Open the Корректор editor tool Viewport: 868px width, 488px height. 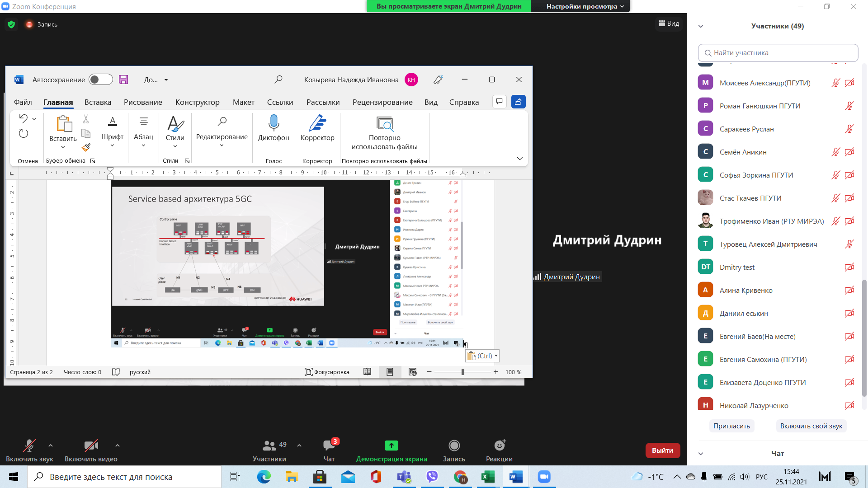tap(317, 128)
